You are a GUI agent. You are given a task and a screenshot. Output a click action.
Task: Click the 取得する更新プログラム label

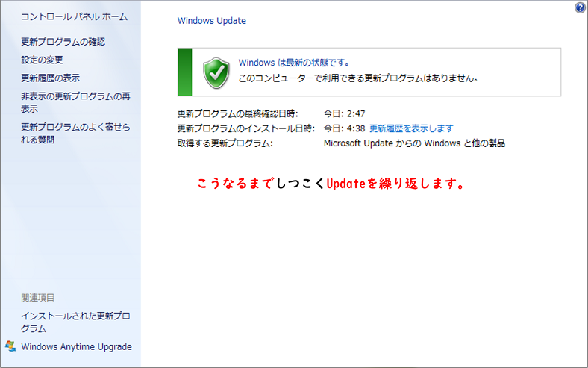point(225,143)
